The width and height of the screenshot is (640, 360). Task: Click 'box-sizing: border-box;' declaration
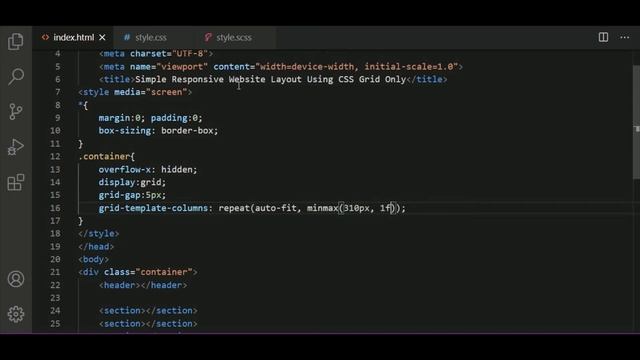158,131
